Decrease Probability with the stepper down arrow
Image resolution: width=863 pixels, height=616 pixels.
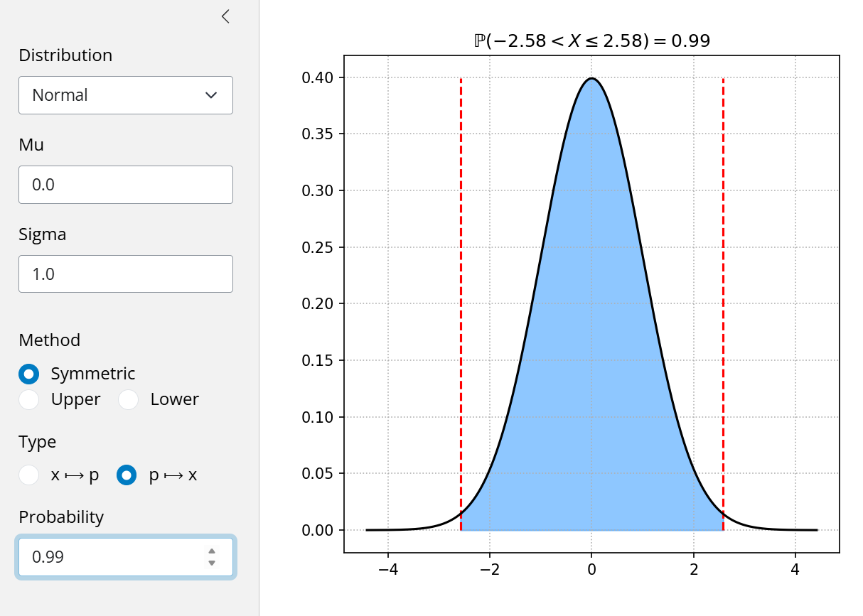click(212, 563)
